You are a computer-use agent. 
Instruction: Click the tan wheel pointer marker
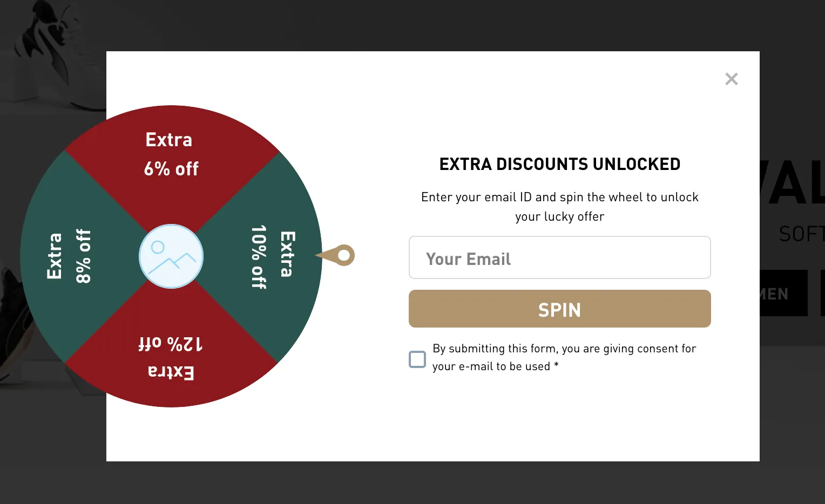click(339, 255)
